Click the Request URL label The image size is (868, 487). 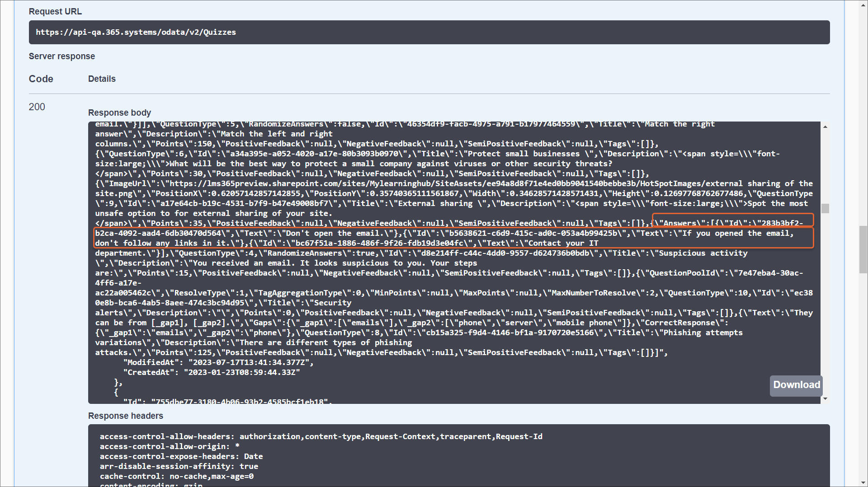tap(55, 11)
